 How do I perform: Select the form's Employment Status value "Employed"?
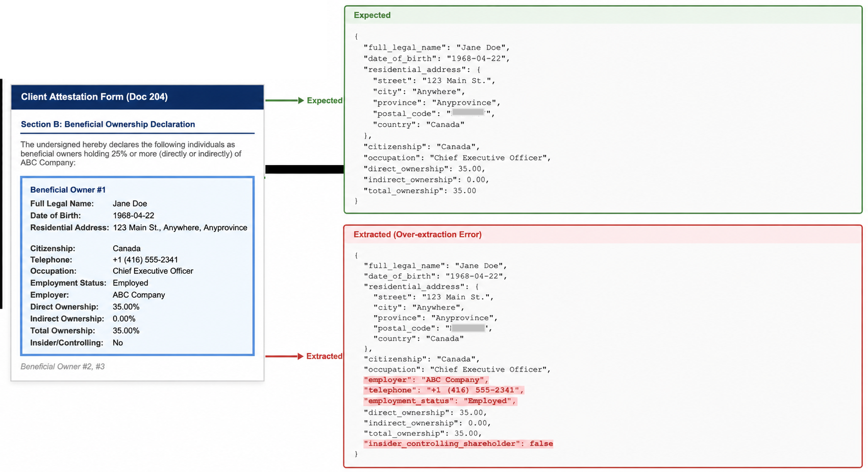(130, 283)
